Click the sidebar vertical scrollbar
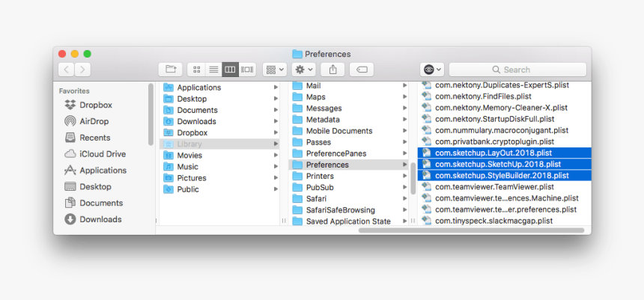This screenshot has height=300, width=644. click(x=151, y=114)
